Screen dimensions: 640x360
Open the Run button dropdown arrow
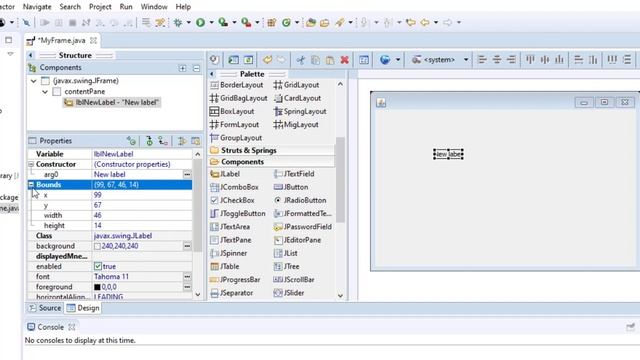click(211, 22)
